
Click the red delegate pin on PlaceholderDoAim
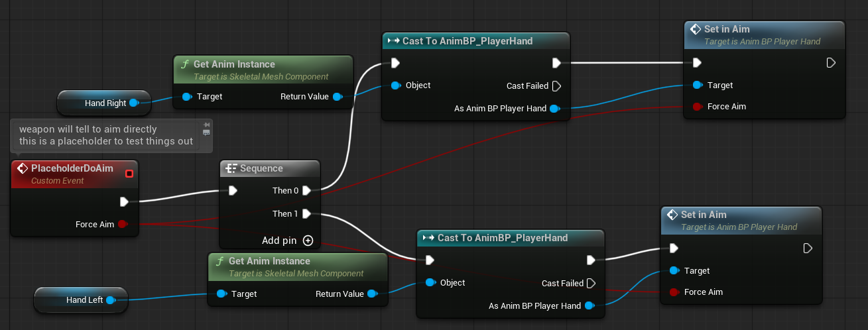129,174
